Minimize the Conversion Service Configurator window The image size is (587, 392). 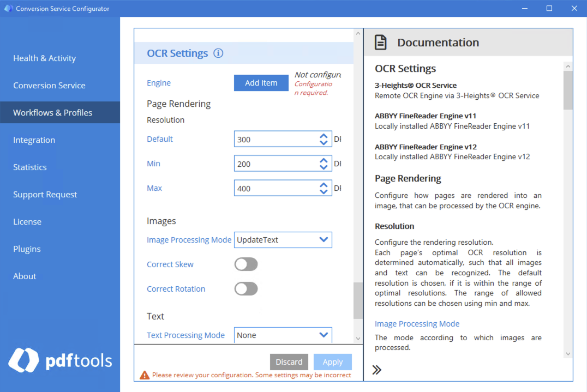525,8
